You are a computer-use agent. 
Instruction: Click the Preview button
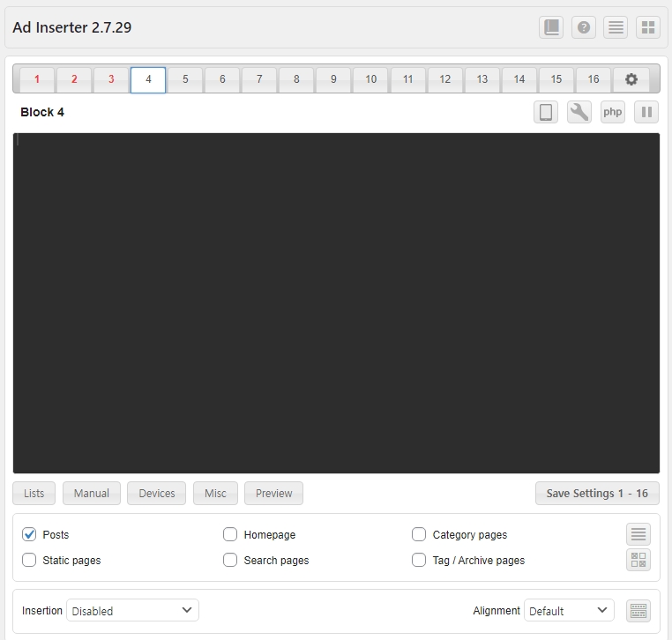(274, 494)
